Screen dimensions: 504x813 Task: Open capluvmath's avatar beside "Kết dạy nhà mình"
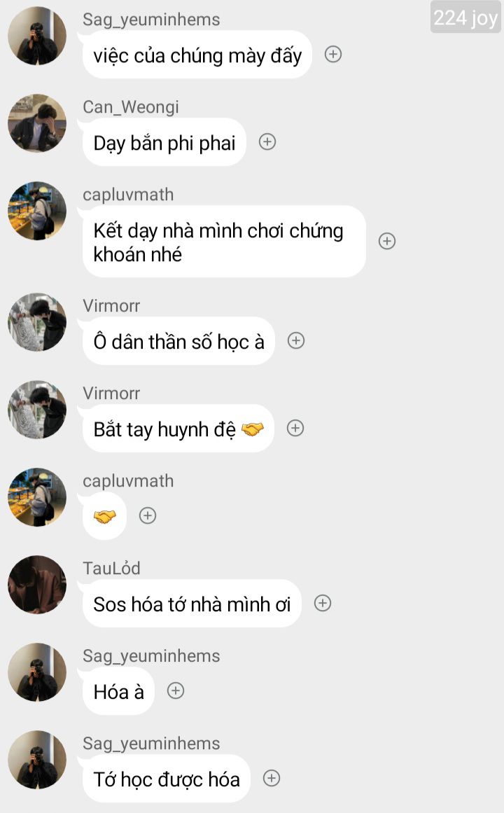coord(37,211)
